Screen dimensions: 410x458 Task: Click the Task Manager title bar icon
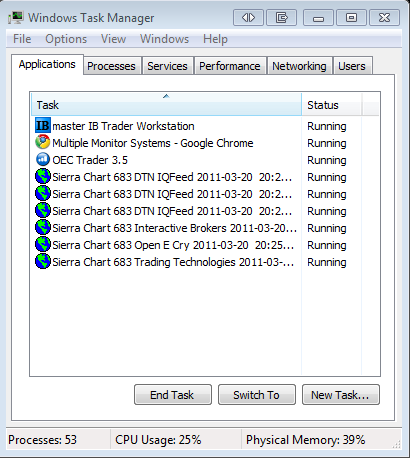(16, 17)
